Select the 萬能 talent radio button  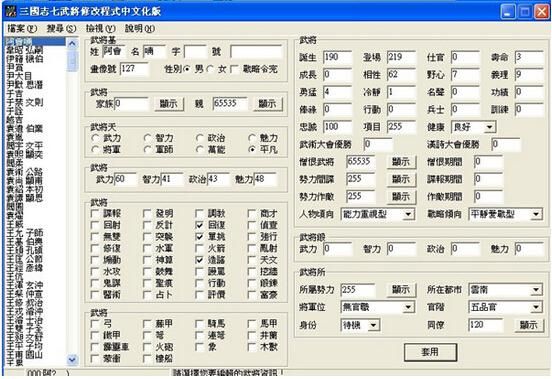tap(200, 150)
